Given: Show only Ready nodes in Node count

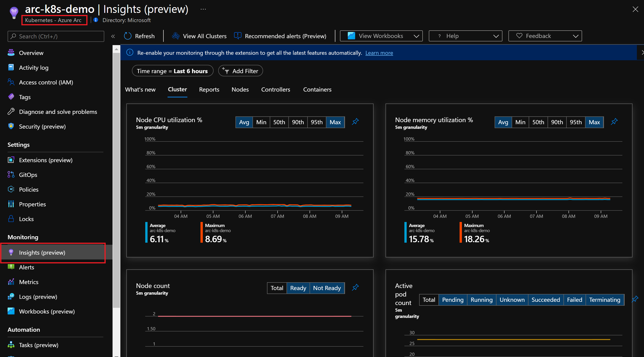Looking at the screenshot, I should click(298, 288).
